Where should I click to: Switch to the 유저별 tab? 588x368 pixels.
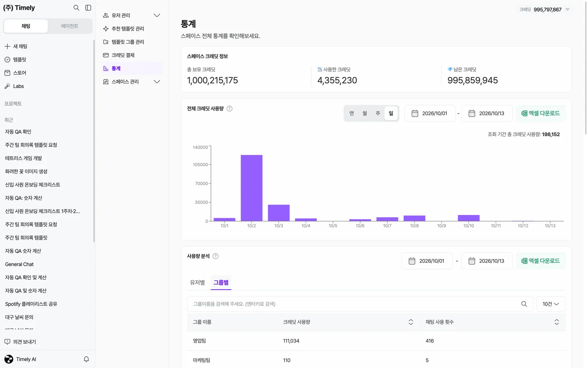[197, 283]
